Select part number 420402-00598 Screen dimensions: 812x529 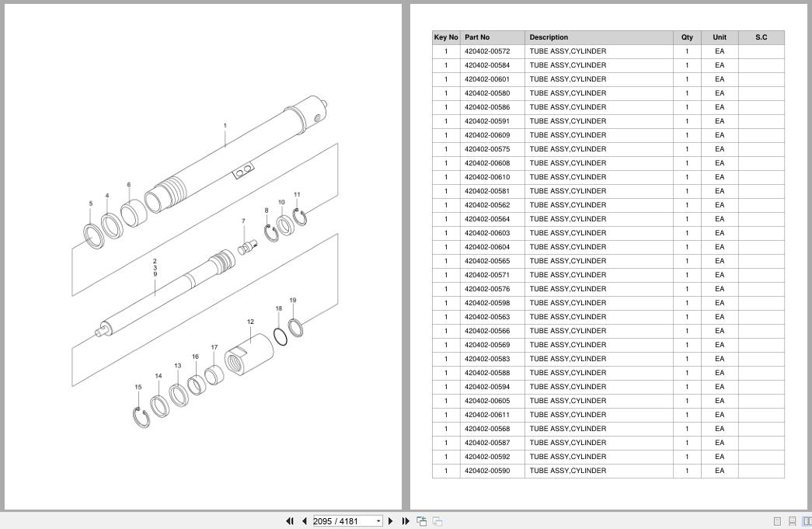pyautogui.click(x=486, y=303)
